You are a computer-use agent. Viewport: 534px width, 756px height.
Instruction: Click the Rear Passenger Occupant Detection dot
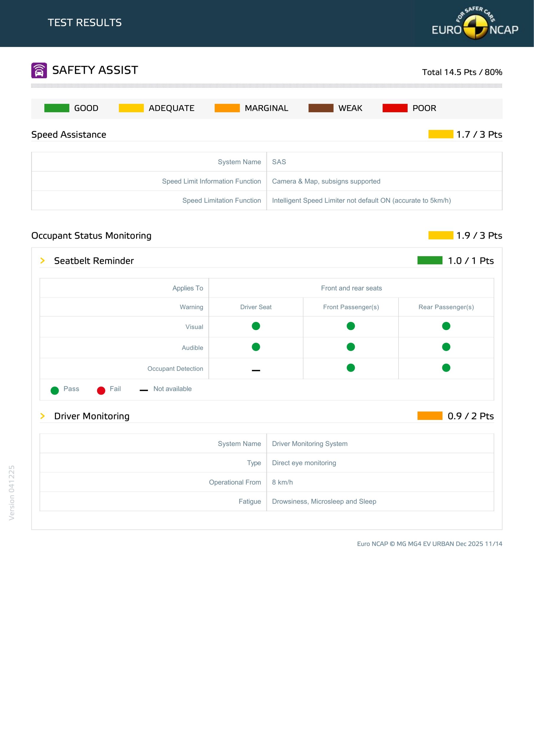pyautogui.click(x=446, y=368)
